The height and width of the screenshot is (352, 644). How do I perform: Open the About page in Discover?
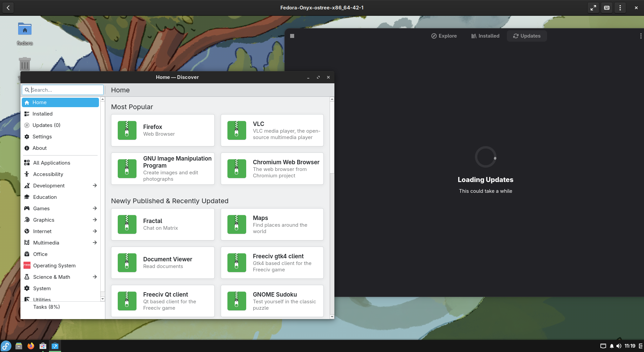pyautogui.click(x=60, y=148)
